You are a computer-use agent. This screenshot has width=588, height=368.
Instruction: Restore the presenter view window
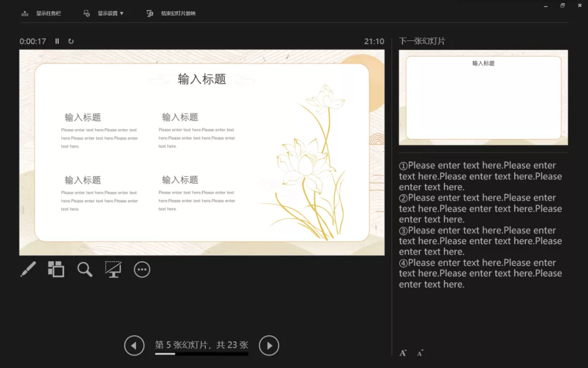(x=562, y=5)
